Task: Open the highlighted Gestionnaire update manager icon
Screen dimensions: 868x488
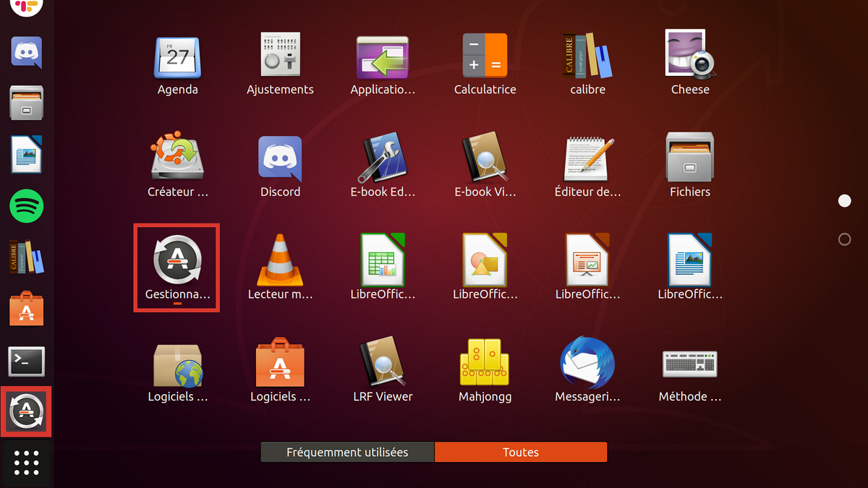Action: [x=176, y=260]
